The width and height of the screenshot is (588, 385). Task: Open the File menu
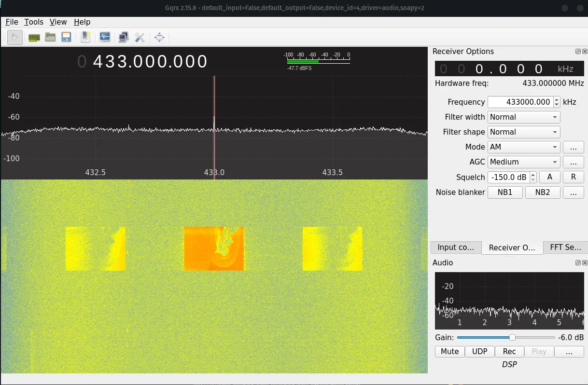[x=12, y=22]
